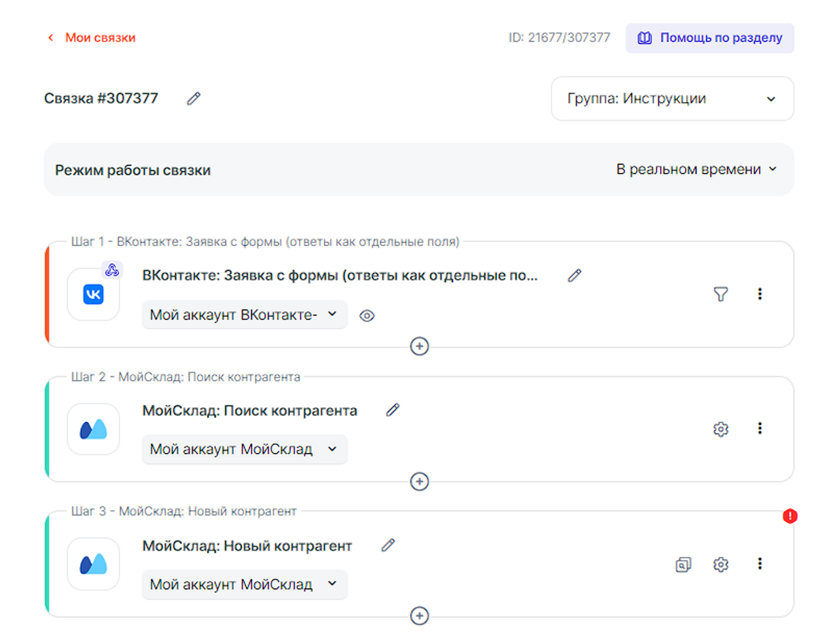The height and width of the screenshot is (635, 840).
Task: Click the red error badge on Step 3
Action: tap(790, 516)
